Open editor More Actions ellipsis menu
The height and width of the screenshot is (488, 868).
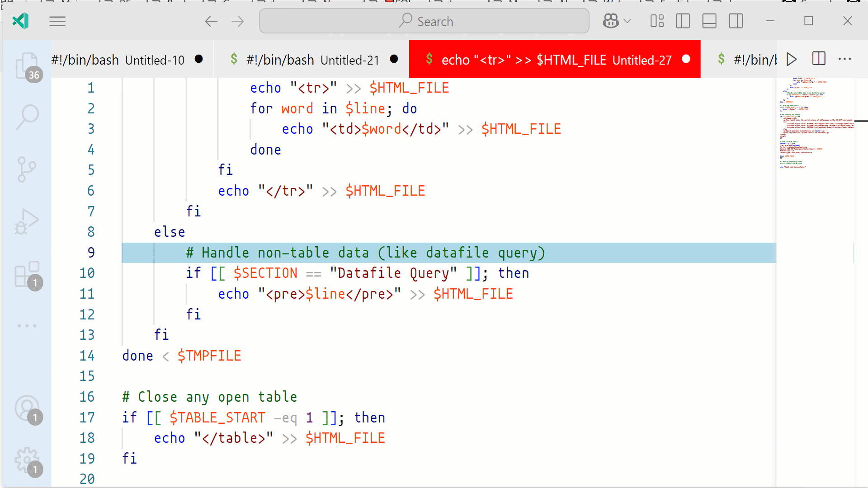844,59
